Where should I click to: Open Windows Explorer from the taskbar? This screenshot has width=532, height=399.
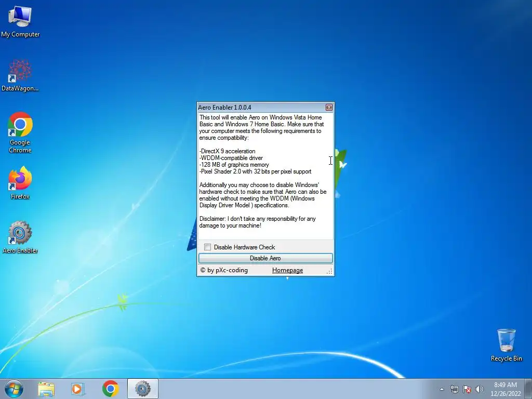point(46,389)
